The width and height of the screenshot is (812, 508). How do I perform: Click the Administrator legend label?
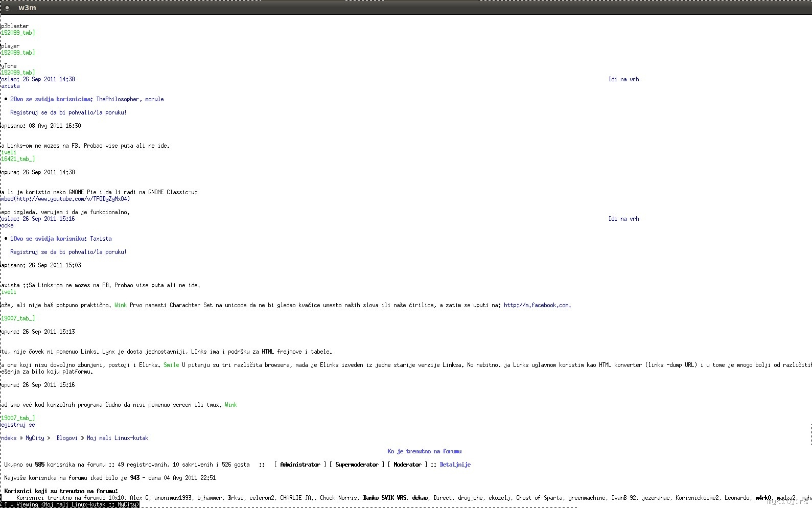tap(300, 465)
